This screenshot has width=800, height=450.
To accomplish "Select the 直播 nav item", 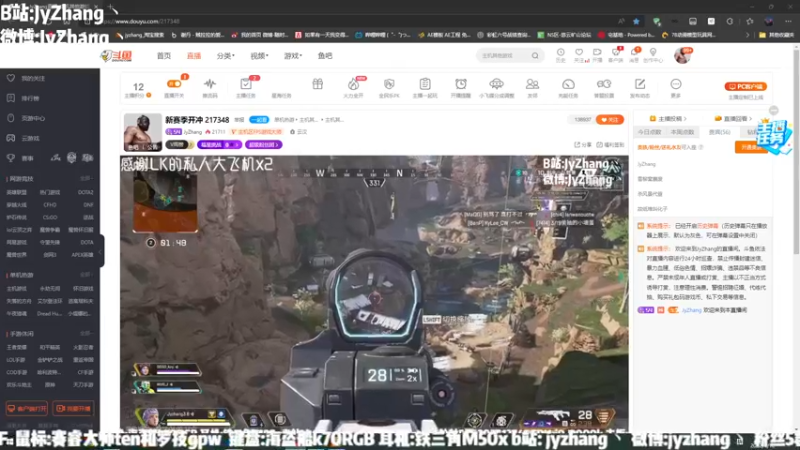I will click(193, 56).
